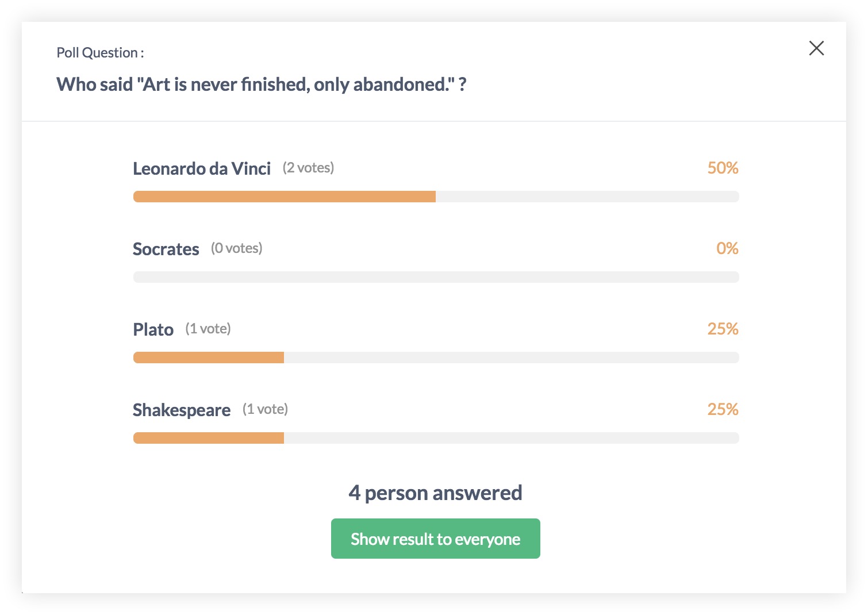Click the (0 votes) count text
This screenshot has height=615, width=868.
click(236, 248)
